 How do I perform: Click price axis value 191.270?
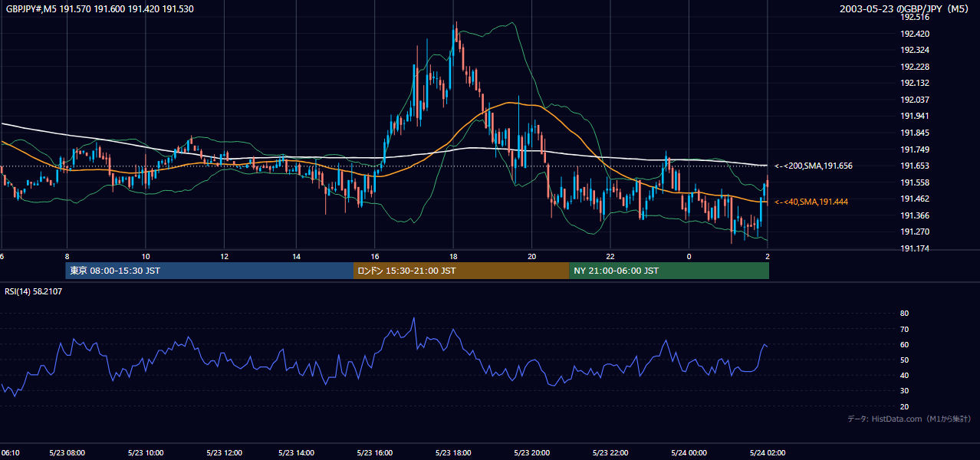point(914,232)
